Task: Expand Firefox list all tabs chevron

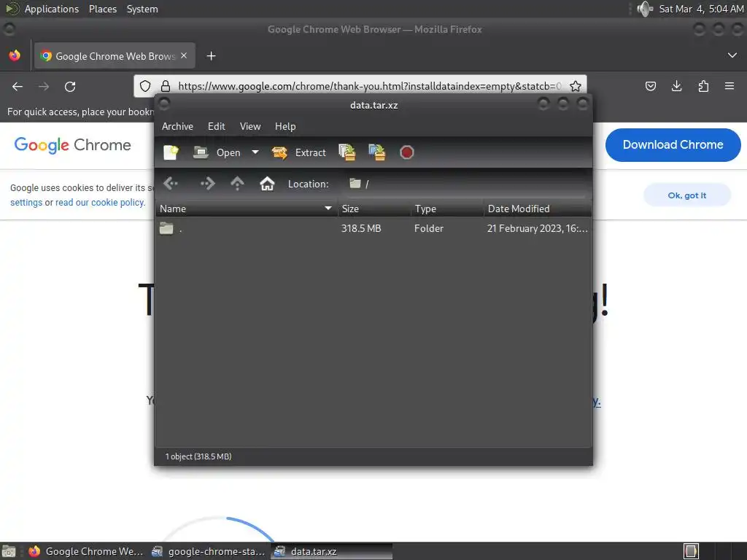Action: pos(732,55)
